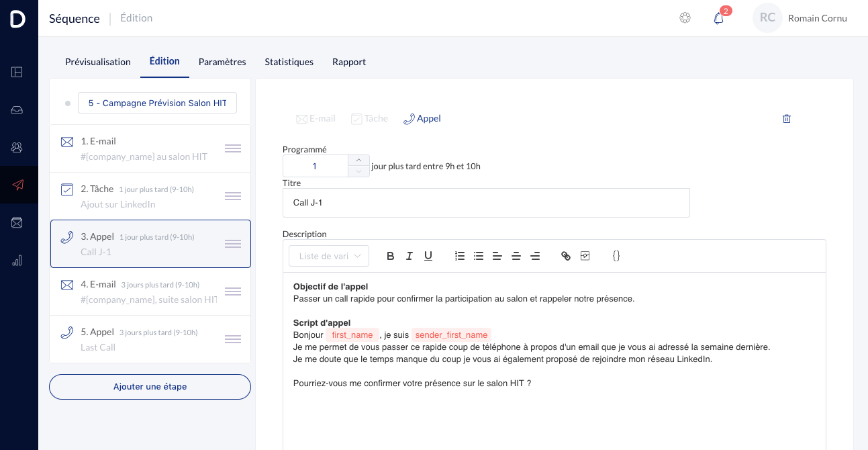Switch the step type to E-mail
The width and height of the screenshot is (868, 450).
(x=316, y=118)
